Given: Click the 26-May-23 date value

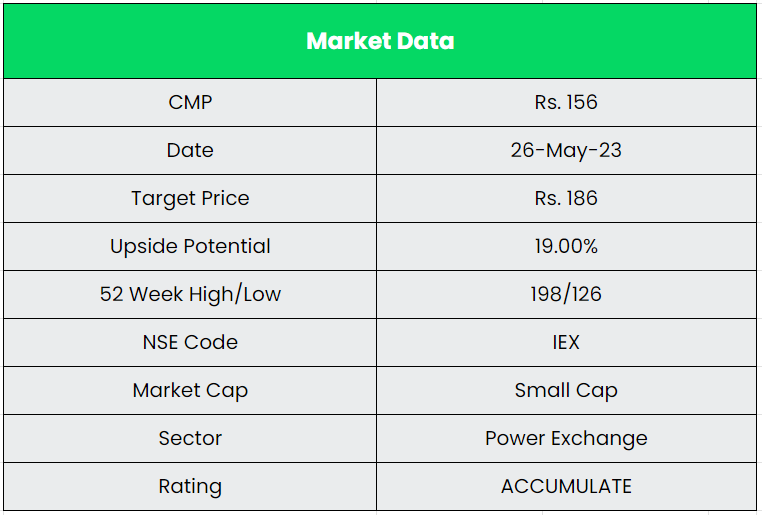Looking at the screenshot, I should [566, 150].
